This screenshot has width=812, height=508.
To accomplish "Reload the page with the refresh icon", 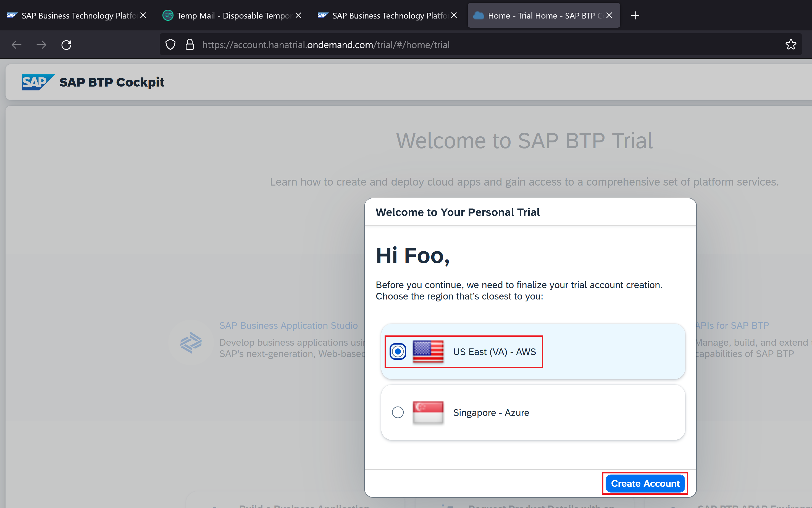I will (x=67, y=45).
